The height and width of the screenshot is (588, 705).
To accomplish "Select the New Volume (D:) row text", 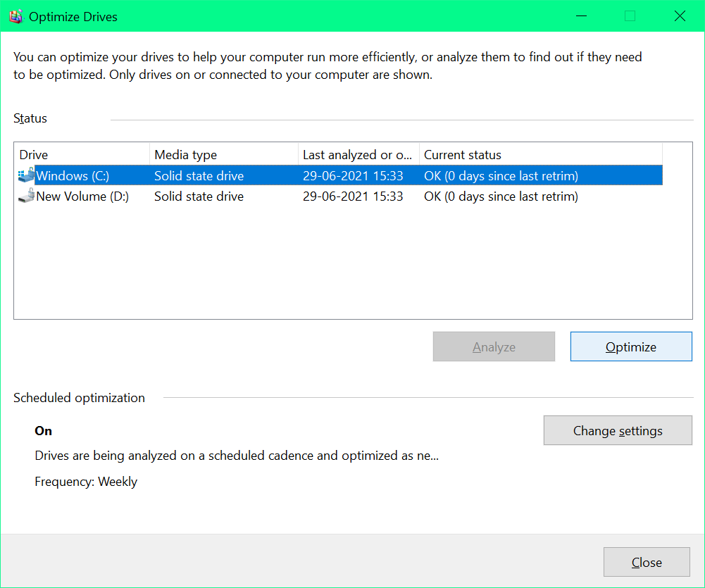I will coord(82,196).
